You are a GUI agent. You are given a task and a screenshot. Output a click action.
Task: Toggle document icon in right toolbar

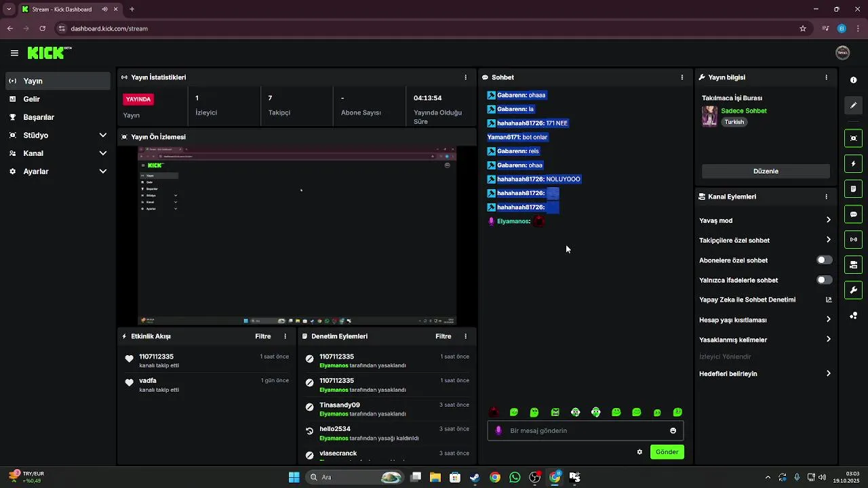(853, 189)
